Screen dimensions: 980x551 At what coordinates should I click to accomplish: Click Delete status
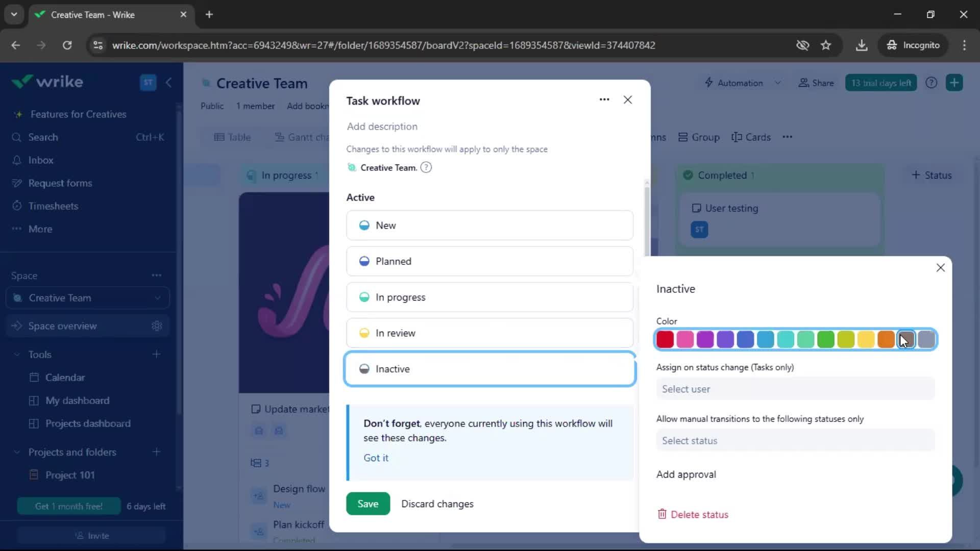pyautogui.click(x=693, y=514)
